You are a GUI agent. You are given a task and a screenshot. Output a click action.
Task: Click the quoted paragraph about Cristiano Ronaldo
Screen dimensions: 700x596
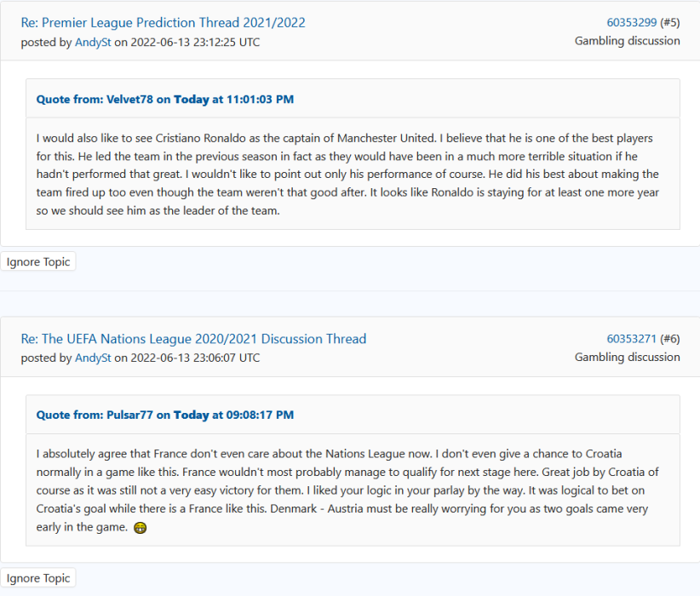(347, 174)
